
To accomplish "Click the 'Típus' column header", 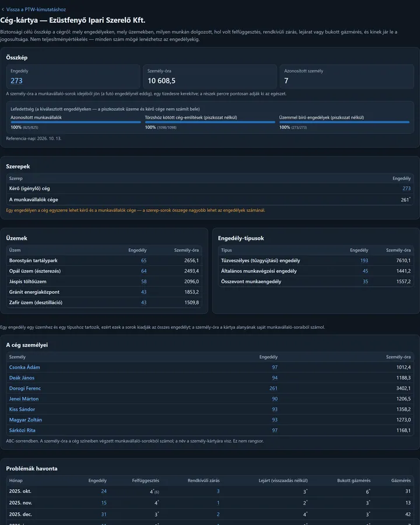I will click(x=226, y=250).
